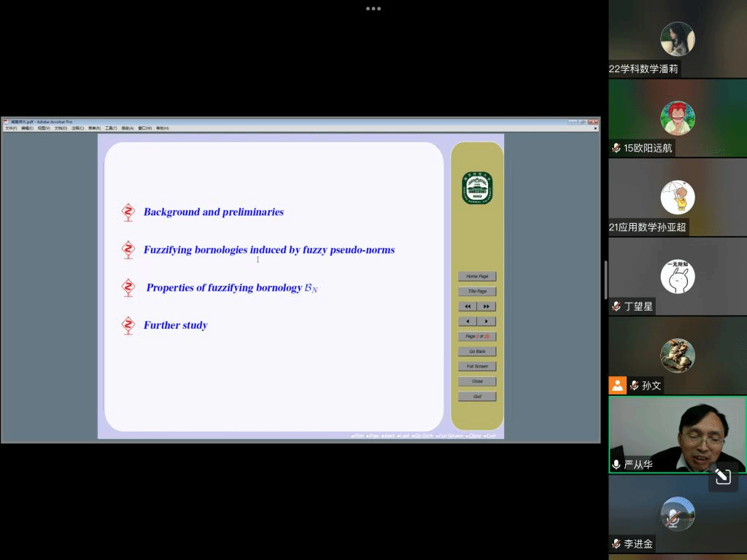747x560 pixels.
Task: Open 'Fuzzifying bornologies induced by fuzzy pseudo-norms' section
Action: point(268,250)
